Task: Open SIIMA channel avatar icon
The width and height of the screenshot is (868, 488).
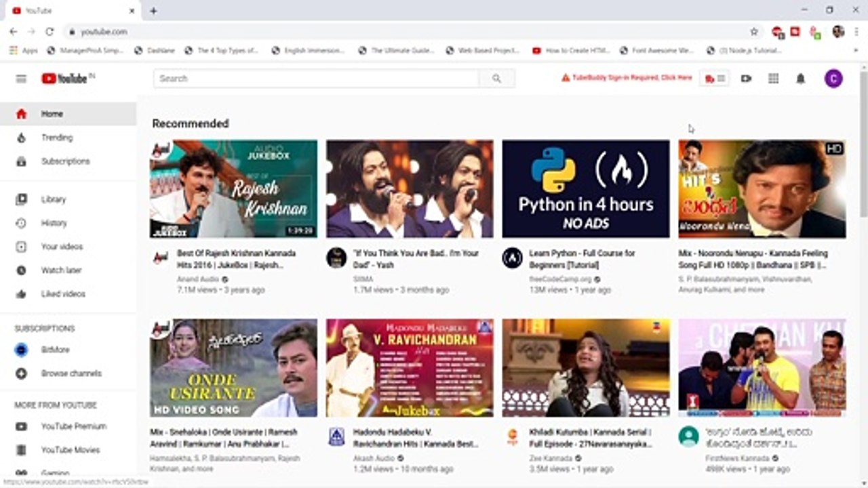Action: point(336,258)
